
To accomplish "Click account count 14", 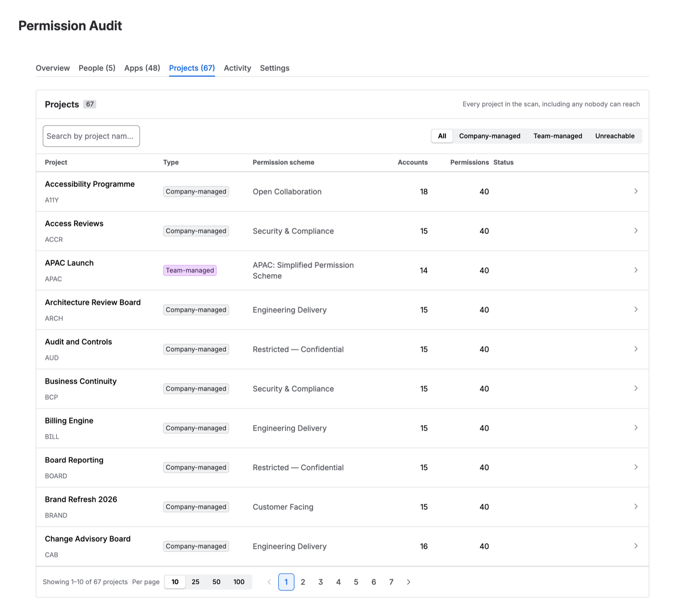I will point(424,270).
